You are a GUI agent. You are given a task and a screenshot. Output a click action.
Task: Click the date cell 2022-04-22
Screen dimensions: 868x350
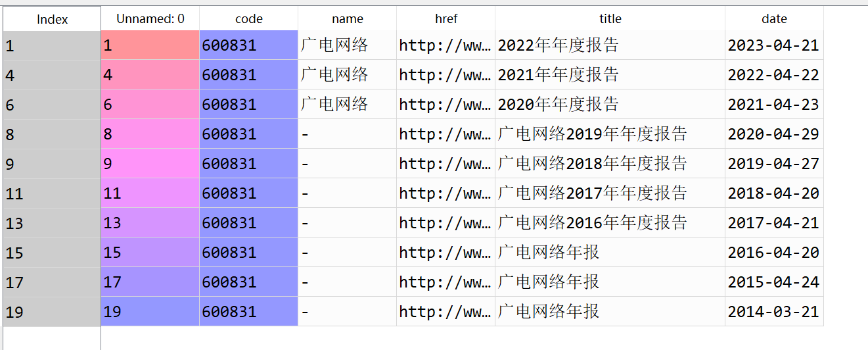pyautogui.click(x=775, y=75)
